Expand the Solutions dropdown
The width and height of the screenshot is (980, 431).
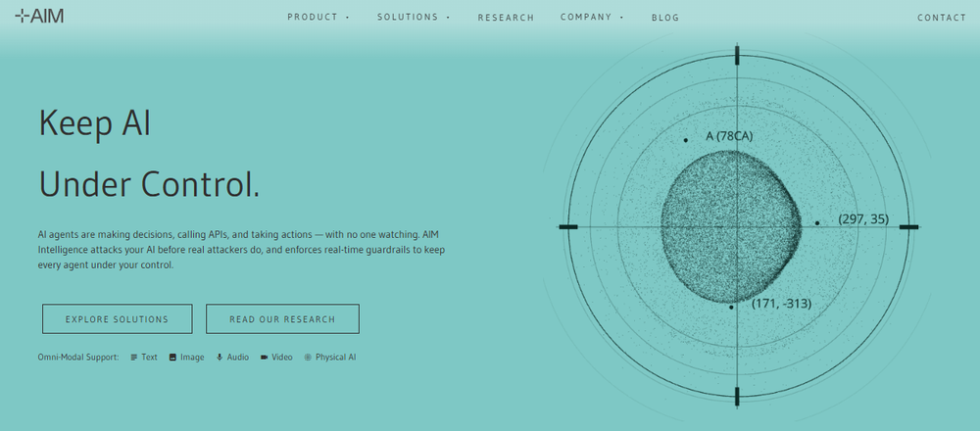[x=414, y=17]
